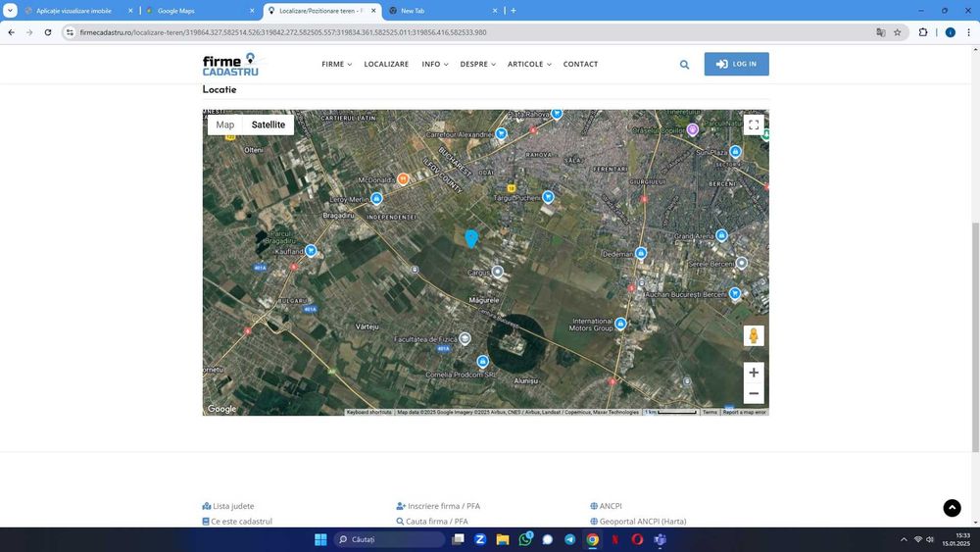The height and width of the screenshot is (552, 980).
Task: Open the Geoportal ANCPI (Harta) link
Action: [x=638, y=522]
